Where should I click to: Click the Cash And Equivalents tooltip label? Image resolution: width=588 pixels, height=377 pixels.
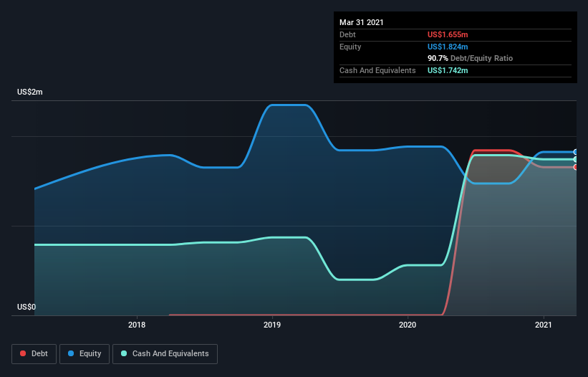377,70
